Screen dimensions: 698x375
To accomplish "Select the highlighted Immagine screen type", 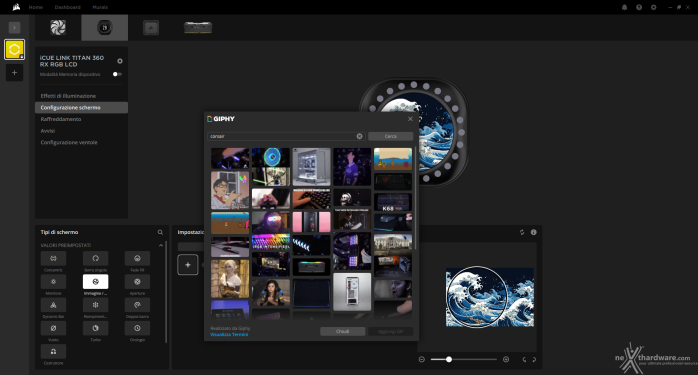I will tap(95, 281).
